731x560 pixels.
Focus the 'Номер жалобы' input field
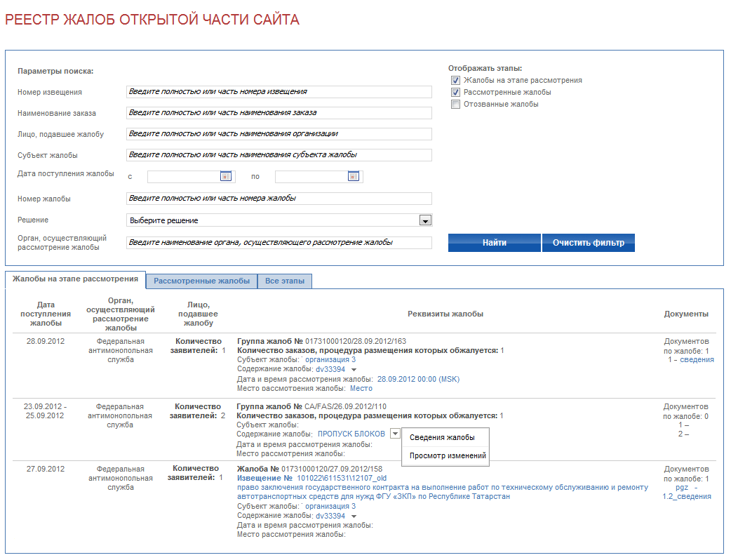[279, 199]
